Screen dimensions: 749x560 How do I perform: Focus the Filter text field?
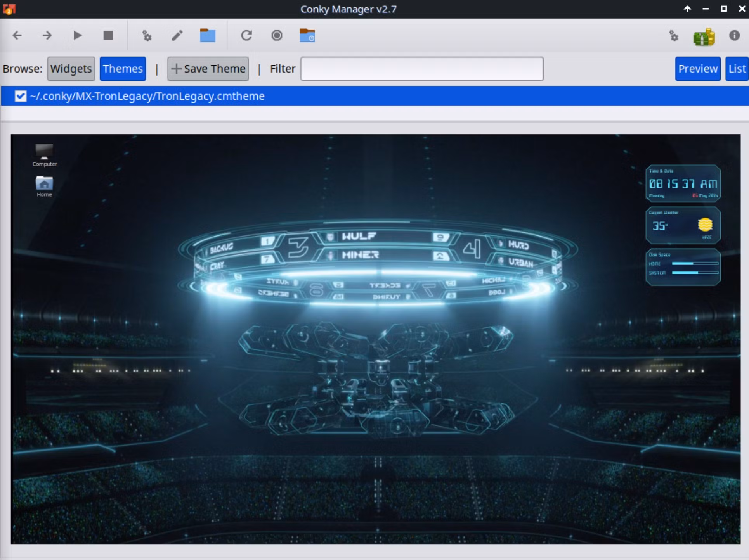422,69
